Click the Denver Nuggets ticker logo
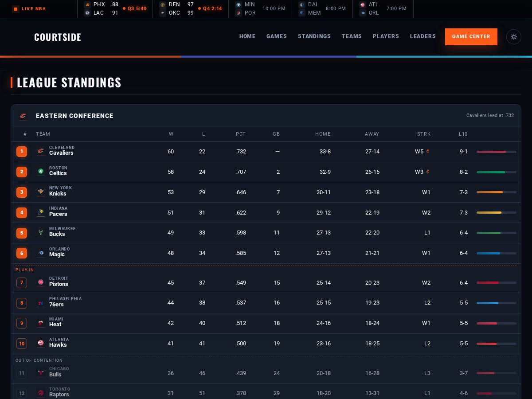Image resolution: width=532 pixels, height=399 pixels. 163,4
